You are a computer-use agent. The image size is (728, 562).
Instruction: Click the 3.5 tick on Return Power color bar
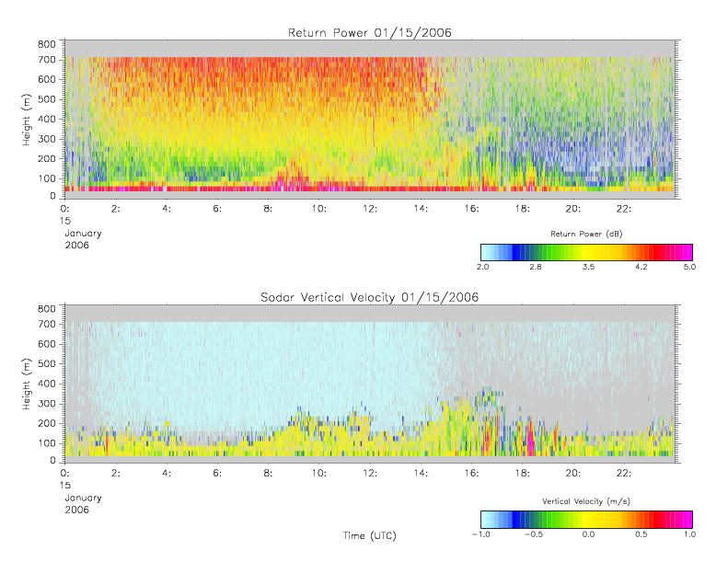[588, 267]
